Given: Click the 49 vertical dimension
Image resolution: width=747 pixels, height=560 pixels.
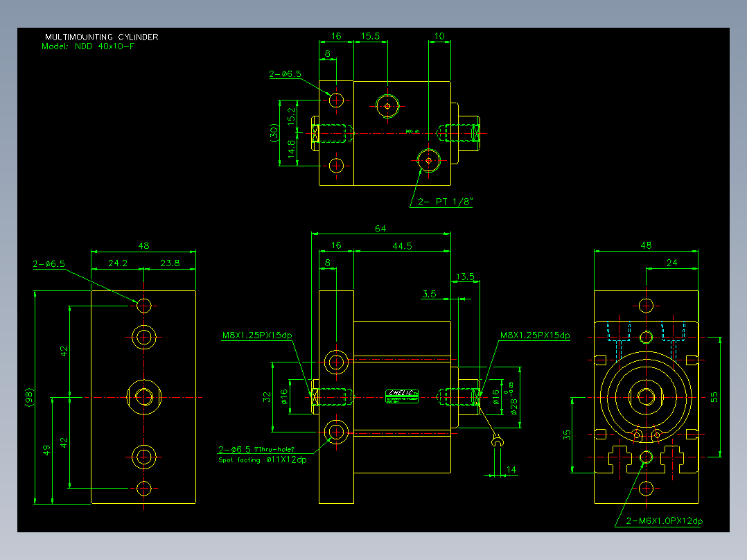Looking at the screenshot, I should tap(46, 450).
